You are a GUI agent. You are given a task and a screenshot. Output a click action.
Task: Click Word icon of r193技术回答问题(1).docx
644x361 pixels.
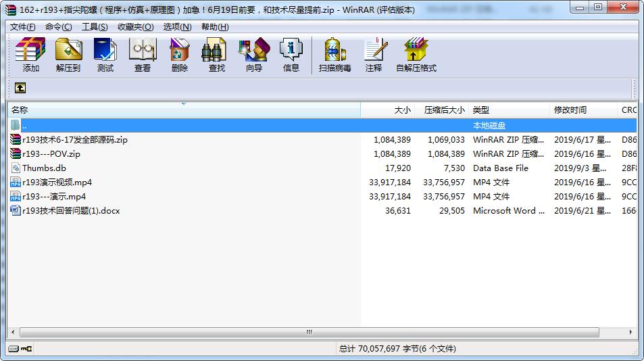(x=16, y=211)
